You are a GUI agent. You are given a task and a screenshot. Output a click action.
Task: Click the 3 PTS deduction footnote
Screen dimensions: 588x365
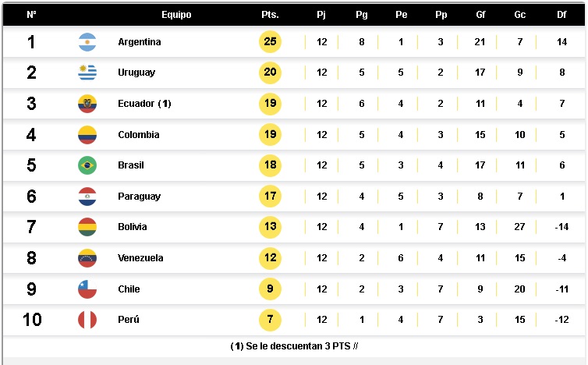click(294, 346)
